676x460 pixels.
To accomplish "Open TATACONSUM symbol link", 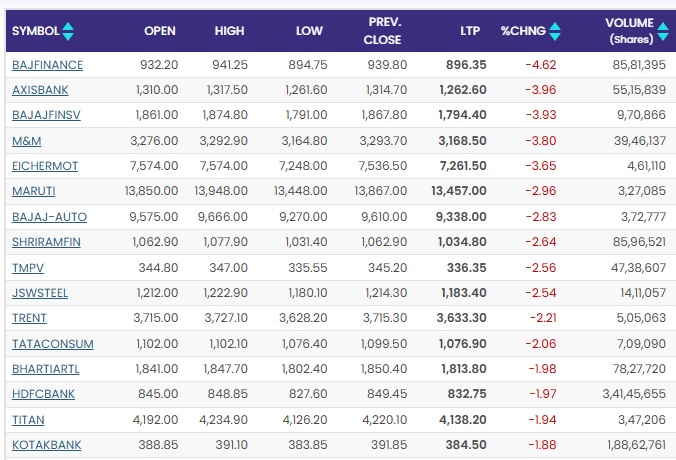I will (53, 344).
